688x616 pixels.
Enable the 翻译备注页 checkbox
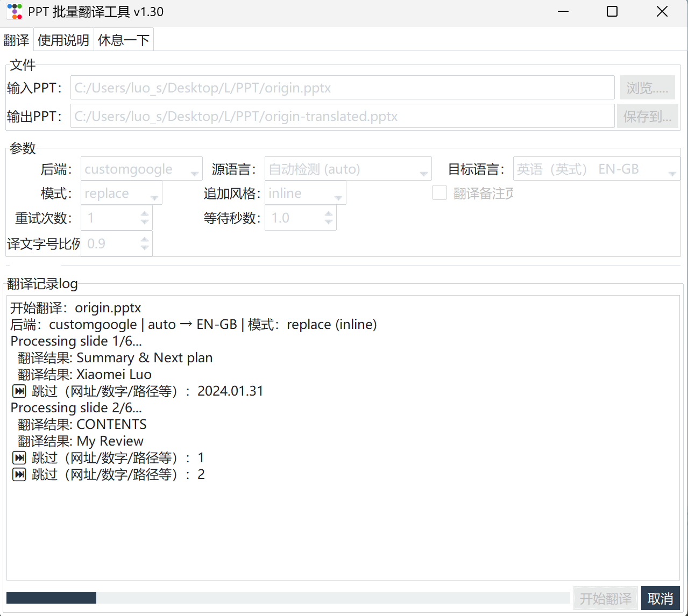439,193
